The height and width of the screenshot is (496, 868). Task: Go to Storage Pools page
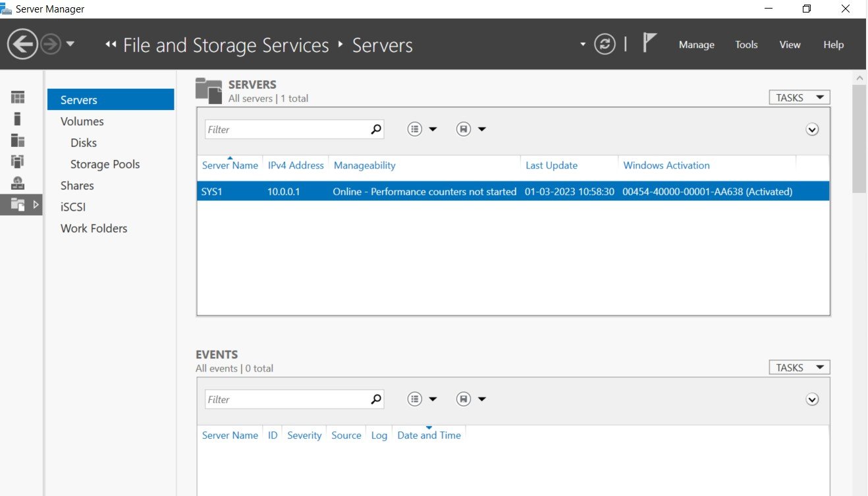pyautogui.click(x=105, y=164)
